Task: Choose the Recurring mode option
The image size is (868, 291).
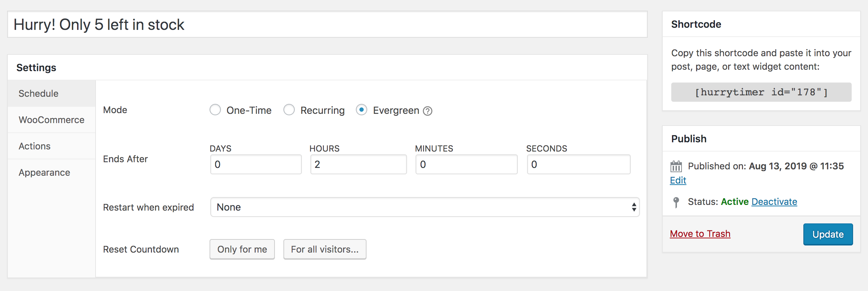Action: click(x=289, y=110)
